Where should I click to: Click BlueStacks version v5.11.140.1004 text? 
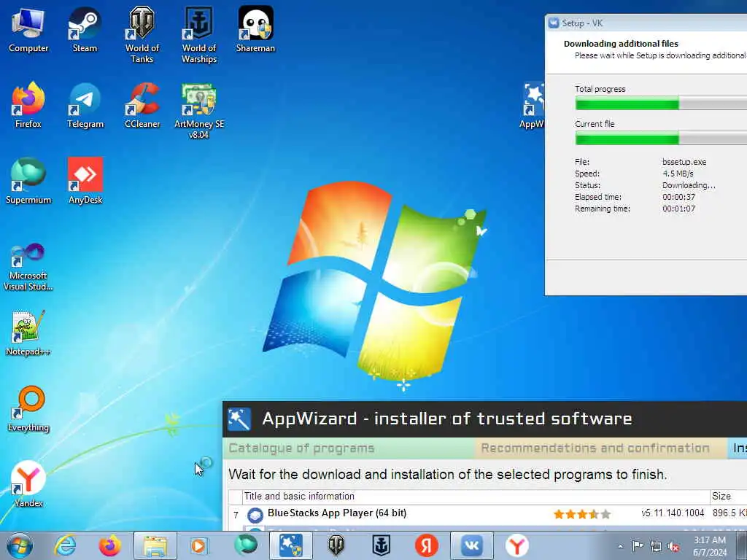pos(673,513)
